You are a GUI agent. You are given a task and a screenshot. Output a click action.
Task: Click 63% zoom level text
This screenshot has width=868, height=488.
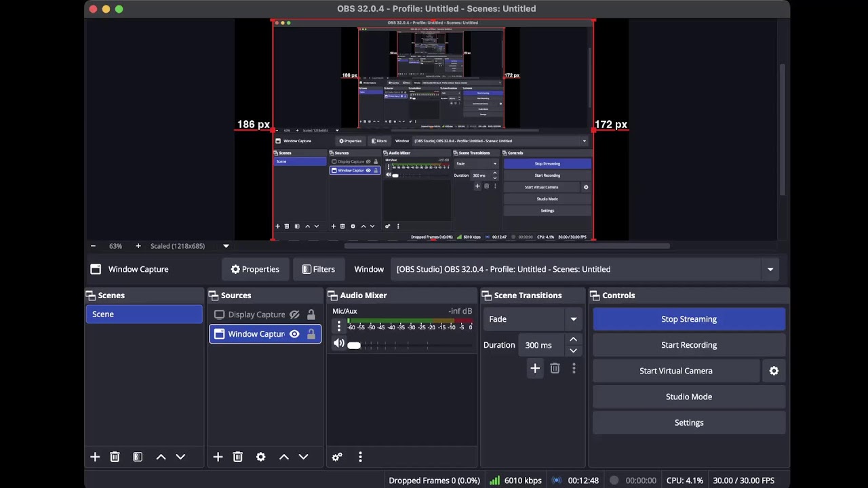click(115, 246)
